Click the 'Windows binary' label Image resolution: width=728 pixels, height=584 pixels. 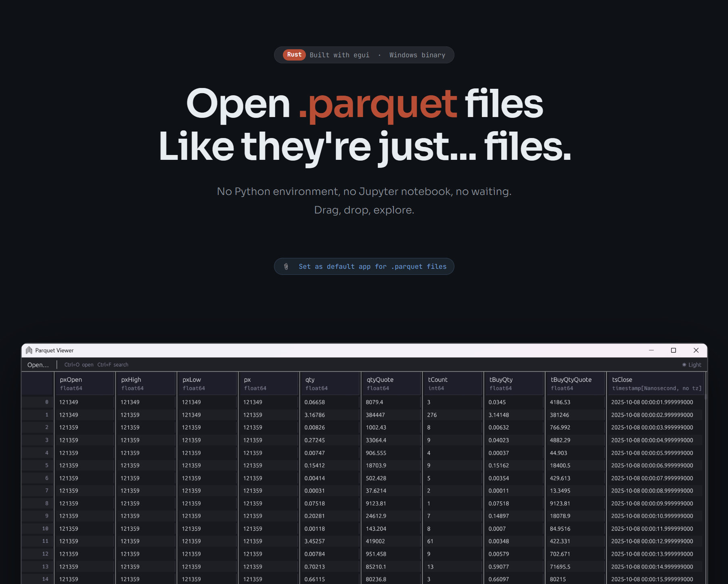pyautogui.click(x=417, y=55)
